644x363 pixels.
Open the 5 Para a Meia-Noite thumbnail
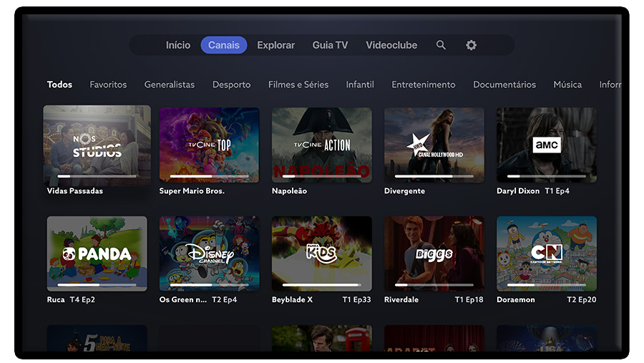pyautogui.click(x=97, y=339)
